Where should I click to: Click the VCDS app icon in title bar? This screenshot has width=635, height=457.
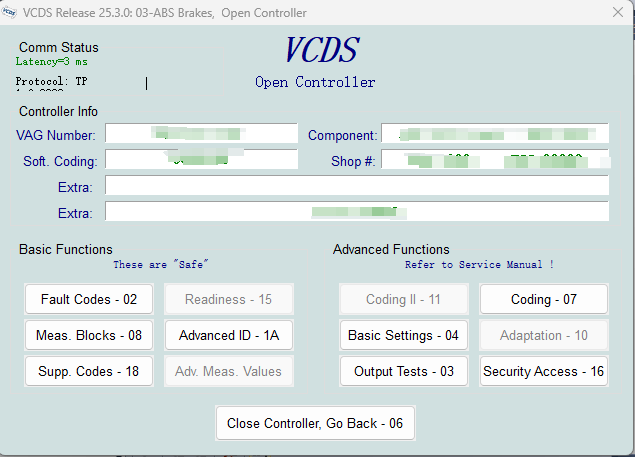click(11, 12)
